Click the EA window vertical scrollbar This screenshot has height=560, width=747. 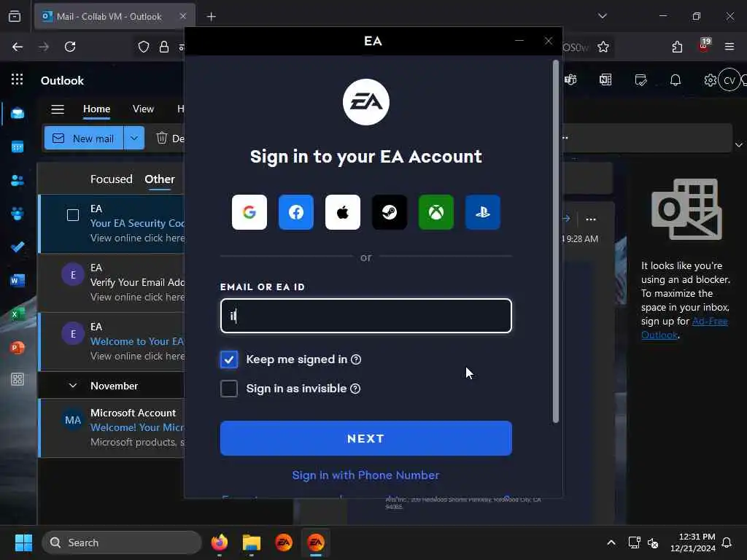tap(555, 241)
